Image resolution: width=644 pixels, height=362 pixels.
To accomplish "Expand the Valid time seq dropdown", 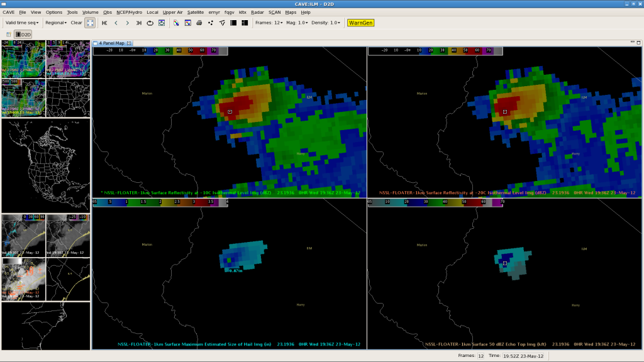I will tap(22, 23).
